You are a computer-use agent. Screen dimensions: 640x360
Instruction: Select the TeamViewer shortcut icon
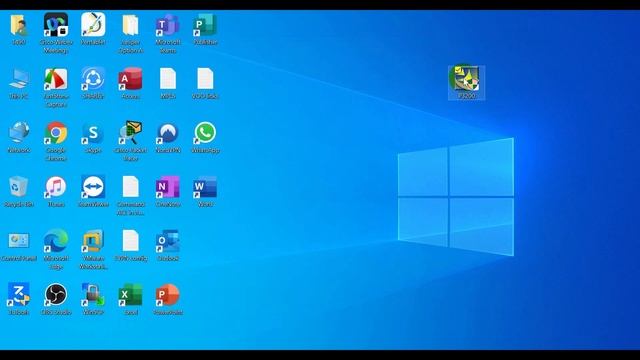click(x=93, y=187)
